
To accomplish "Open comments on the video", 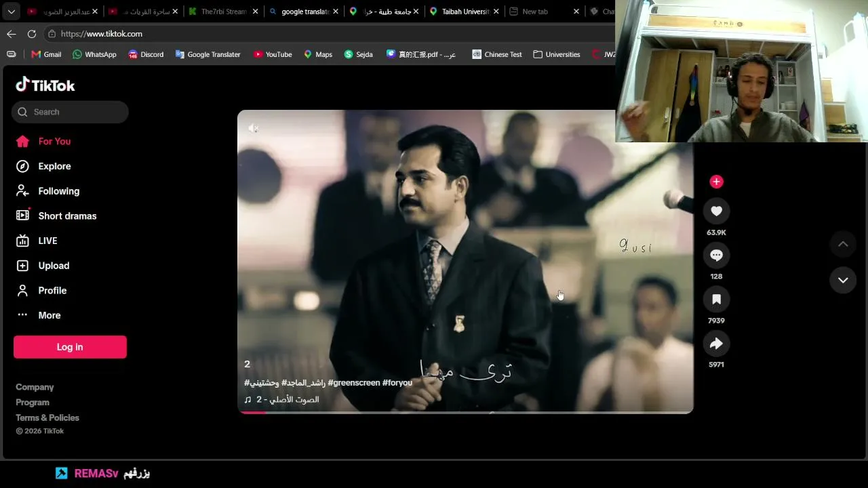I will coord(716,256).
